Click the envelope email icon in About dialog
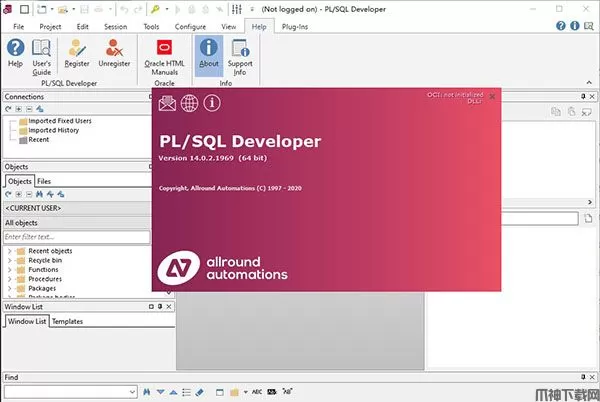The image size is (600, 402). 167,103
